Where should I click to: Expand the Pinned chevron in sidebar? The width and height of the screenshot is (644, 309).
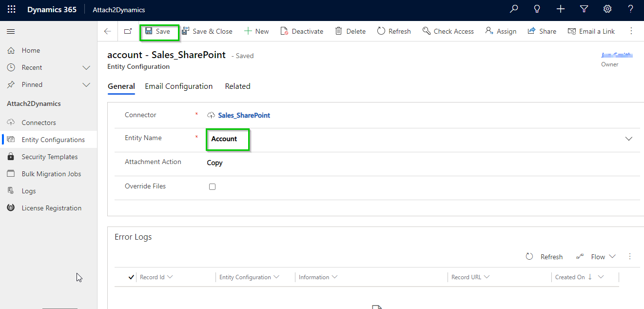tap(86, 84)
